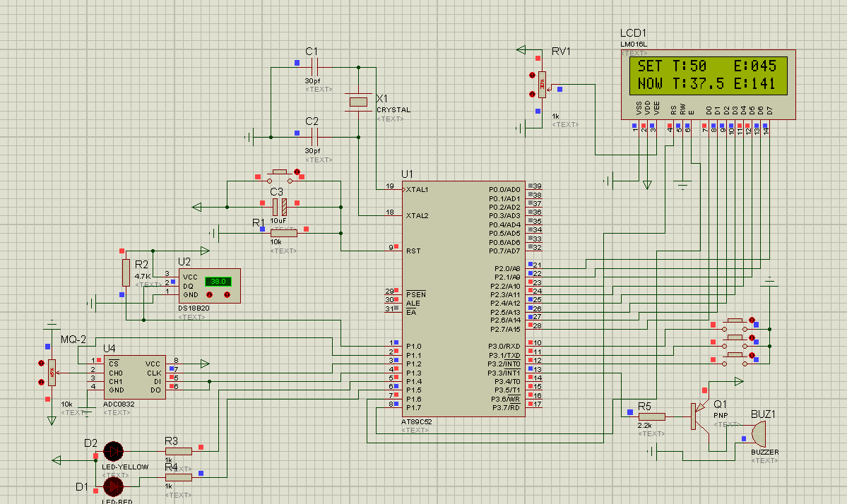Click the 'ADC0832' part name label

(119, 404)
